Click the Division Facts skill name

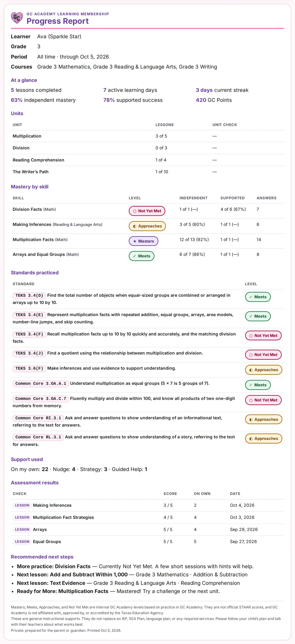click(27, 209)
